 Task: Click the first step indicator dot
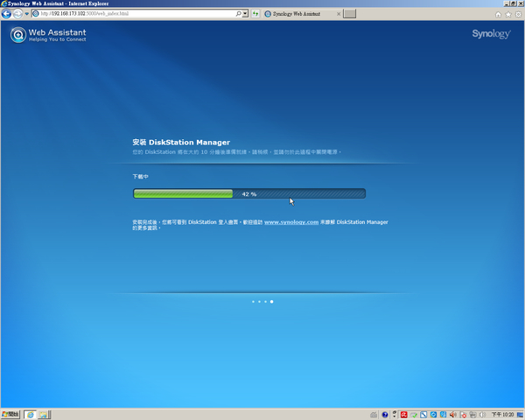point(253,302)
